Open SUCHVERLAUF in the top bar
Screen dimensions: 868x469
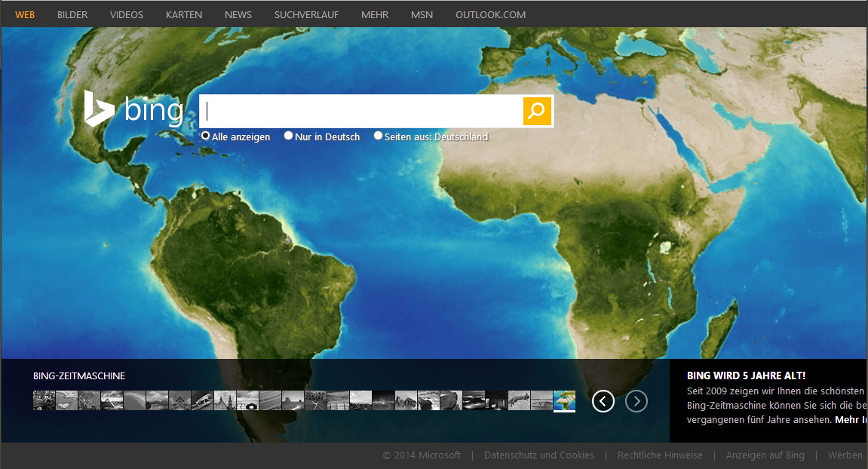(307, 15)
